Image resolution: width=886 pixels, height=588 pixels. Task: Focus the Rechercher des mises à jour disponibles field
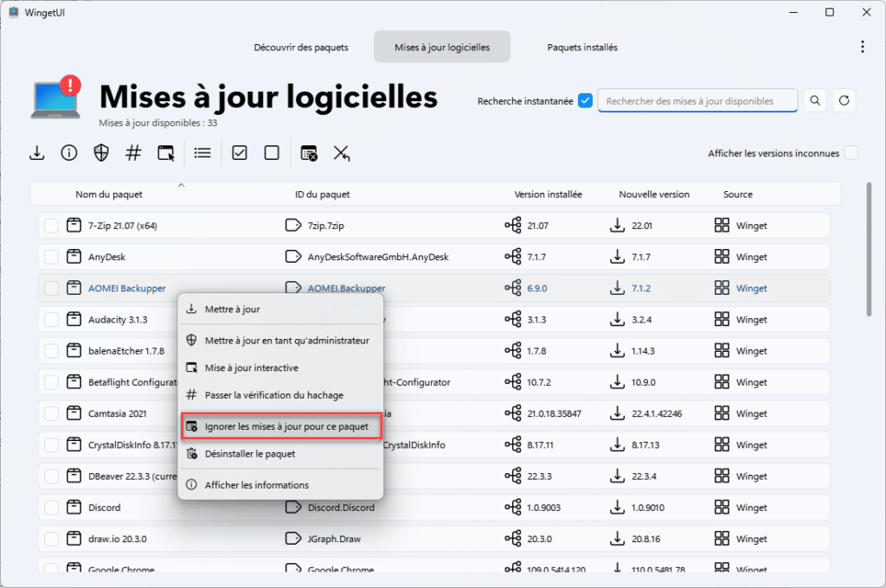[x=697, y=101]
